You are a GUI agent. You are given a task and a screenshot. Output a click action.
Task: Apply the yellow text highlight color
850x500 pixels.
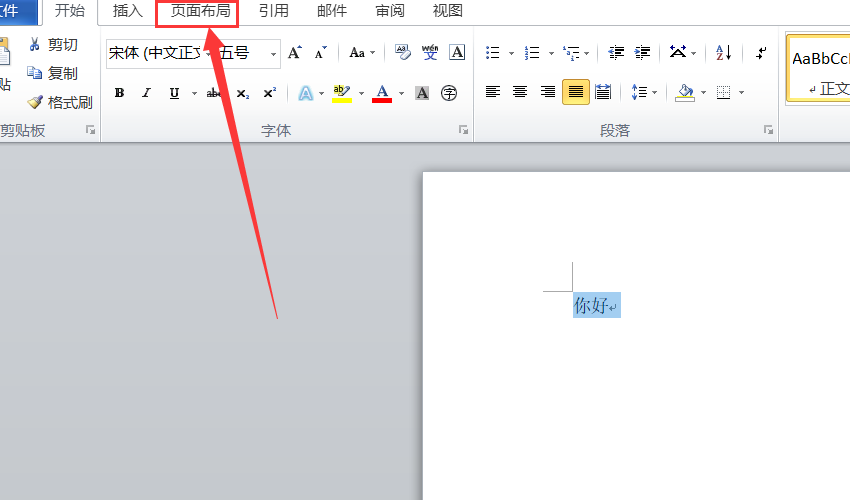342,93
